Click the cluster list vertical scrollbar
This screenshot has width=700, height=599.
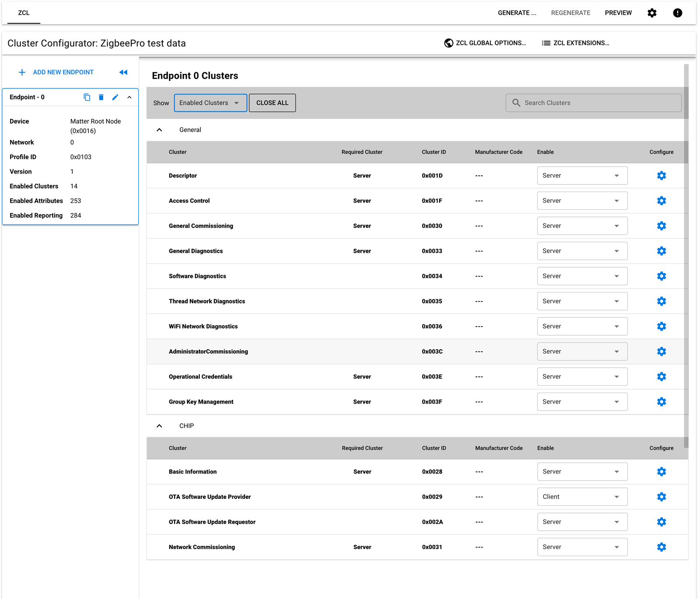(686, 256)
